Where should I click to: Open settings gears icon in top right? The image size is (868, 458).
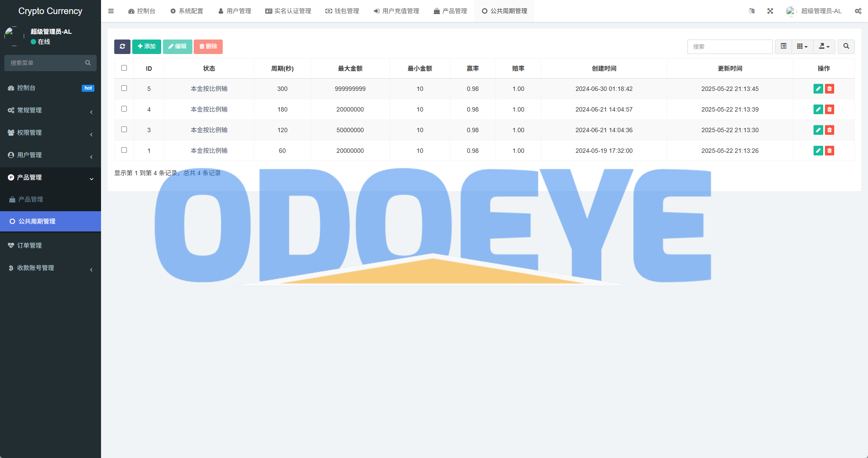pos(858,11)
